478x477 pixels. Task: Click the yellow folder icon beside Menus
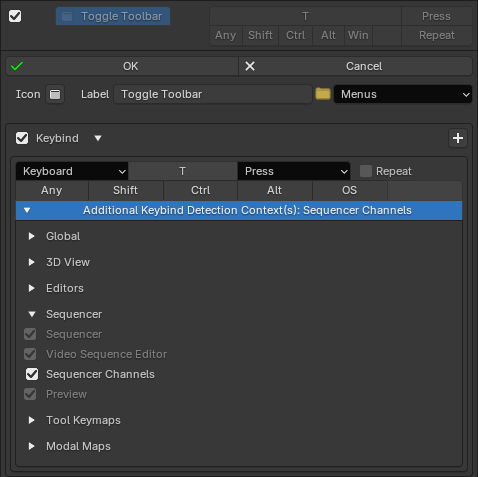point(323,94)
